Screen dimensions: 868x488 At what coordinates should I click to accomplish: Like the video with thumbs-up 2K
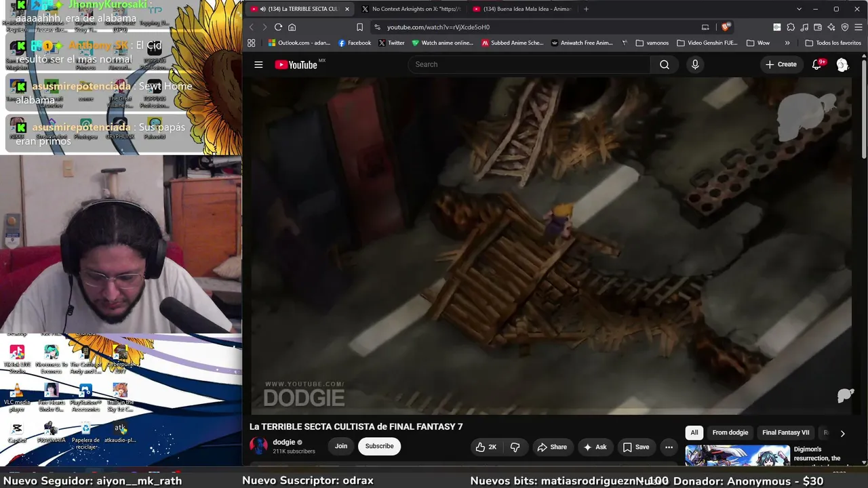(x=486, y=447)
